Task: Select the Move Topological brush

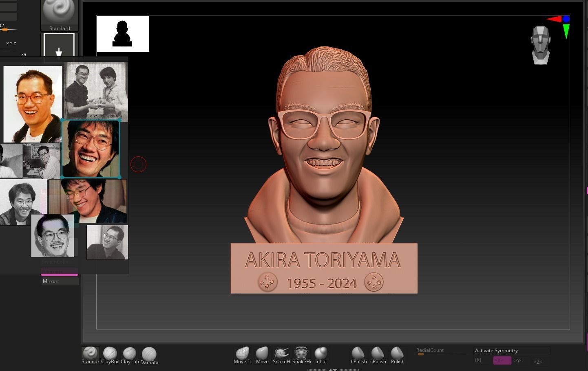Action: pyautogui.click(x=243, y=355)
